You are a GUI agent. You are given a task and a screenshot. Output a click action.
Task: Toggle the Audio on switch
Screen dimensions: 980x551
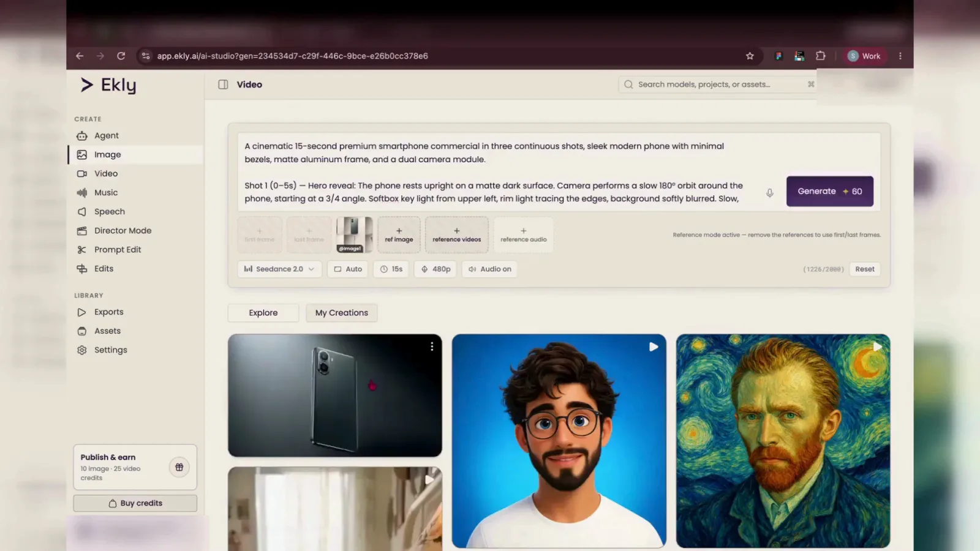pyautogui.click(x=489, y=269)
